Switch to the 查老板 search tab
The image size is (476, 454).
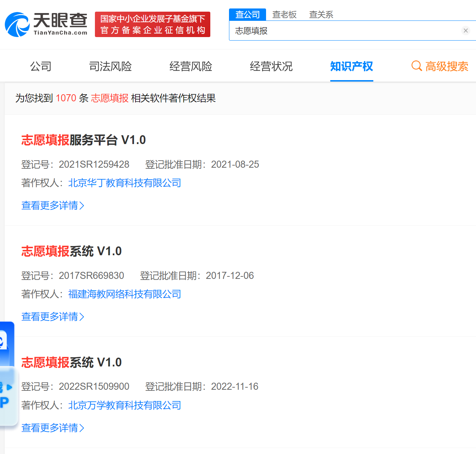(284, 14)
